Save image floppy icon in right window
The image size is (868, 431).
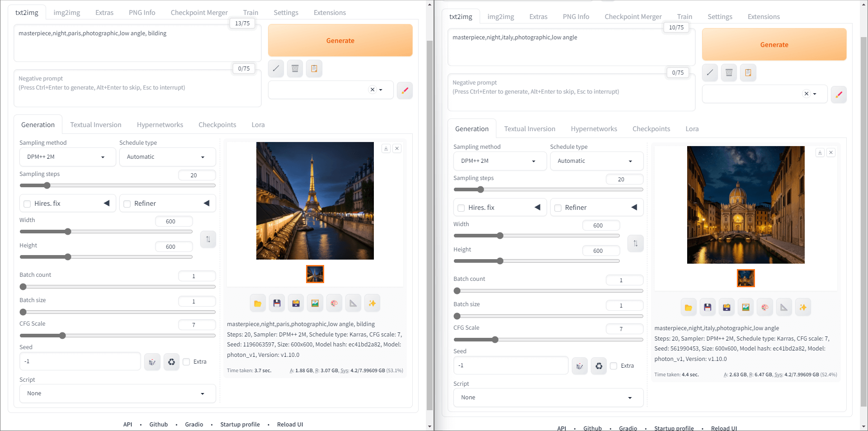point(708,308)
